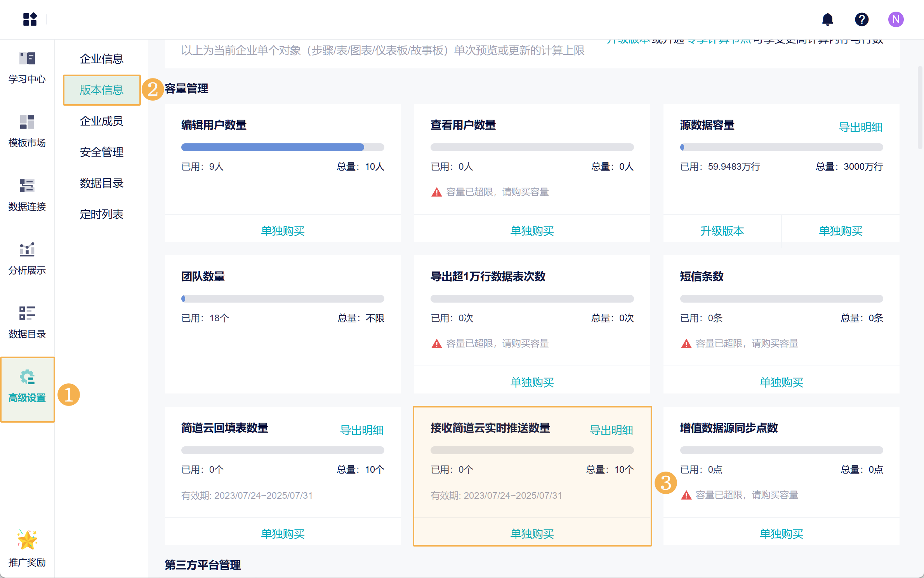Select 高级设置 gear icon

coord(27,378)
